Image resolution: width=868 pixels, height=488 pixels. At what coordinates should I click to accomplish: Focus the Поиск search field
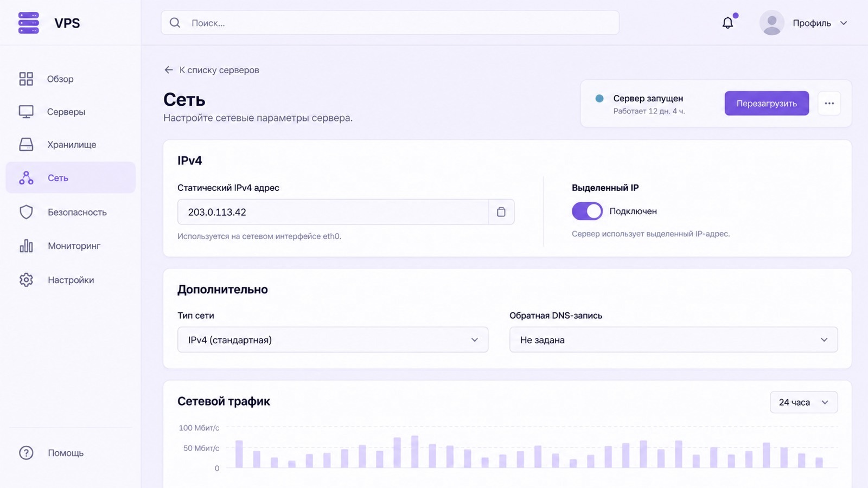coord(390,23)
